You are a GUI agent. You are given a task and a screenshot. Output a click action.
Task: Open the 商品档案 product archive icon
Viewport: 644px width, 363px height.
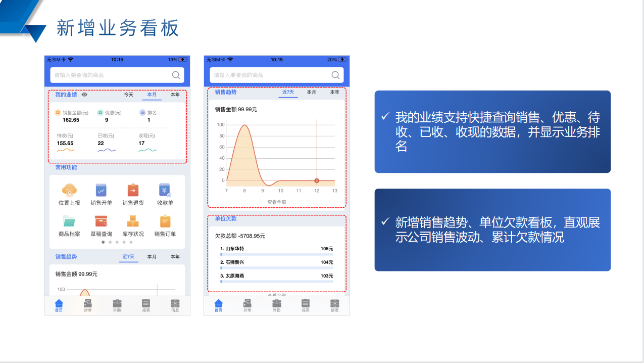[69, 221]
